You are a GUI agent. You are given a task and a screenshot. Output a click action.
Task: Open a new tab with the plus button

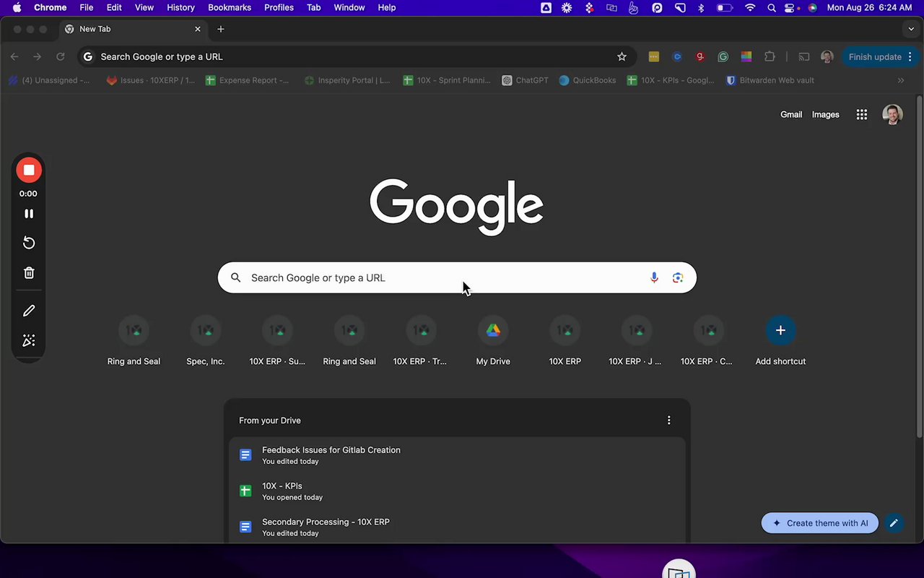tap(221, 30)
